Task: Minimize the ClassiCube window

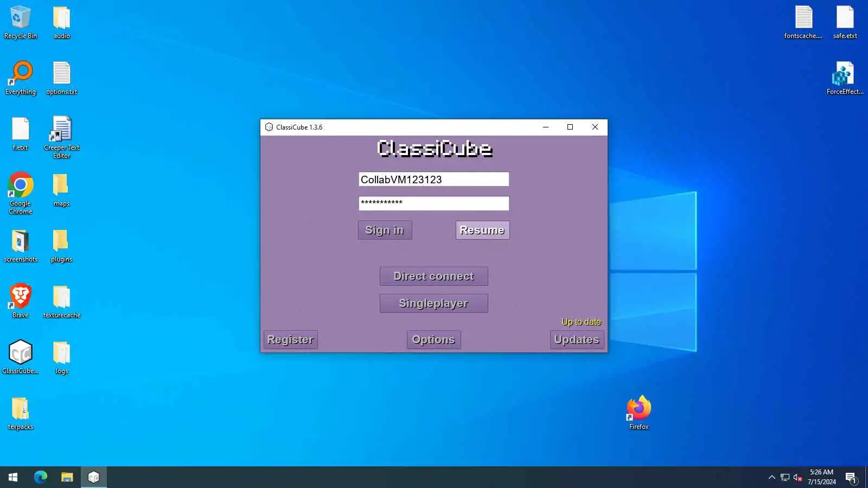Action: tap(546, 127)
